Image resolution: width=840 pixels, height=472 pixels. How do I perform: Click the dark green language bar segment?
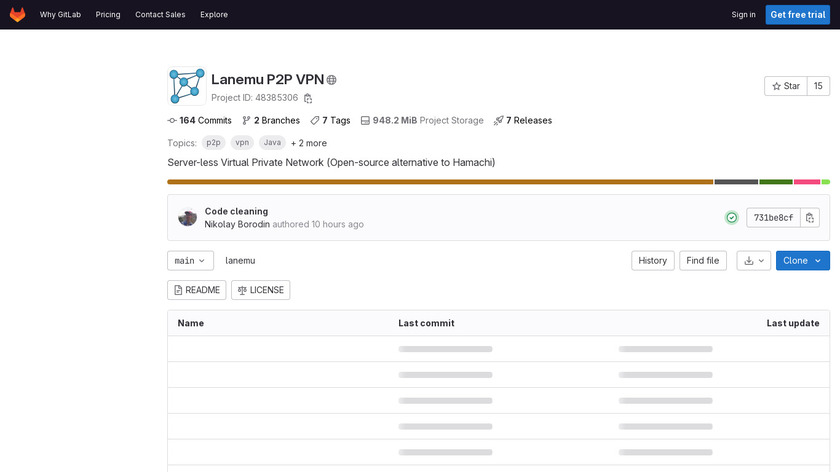(x=776, y=182)
